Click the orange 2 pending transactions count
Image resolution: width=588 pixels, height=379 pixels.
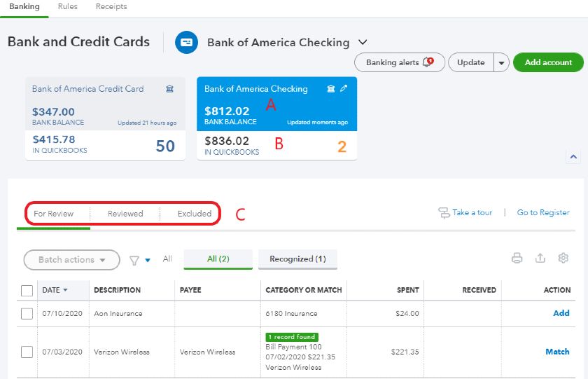coord(342,146)
